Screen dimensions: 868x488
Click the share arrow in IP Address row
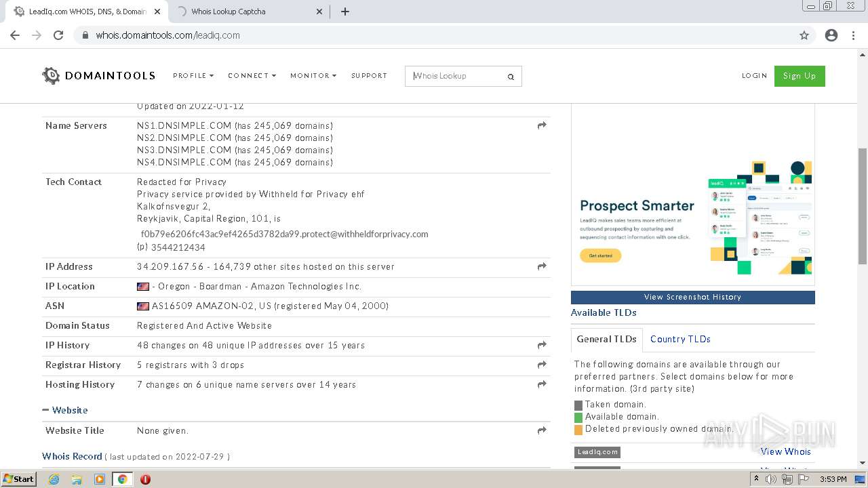pos(542,266)
